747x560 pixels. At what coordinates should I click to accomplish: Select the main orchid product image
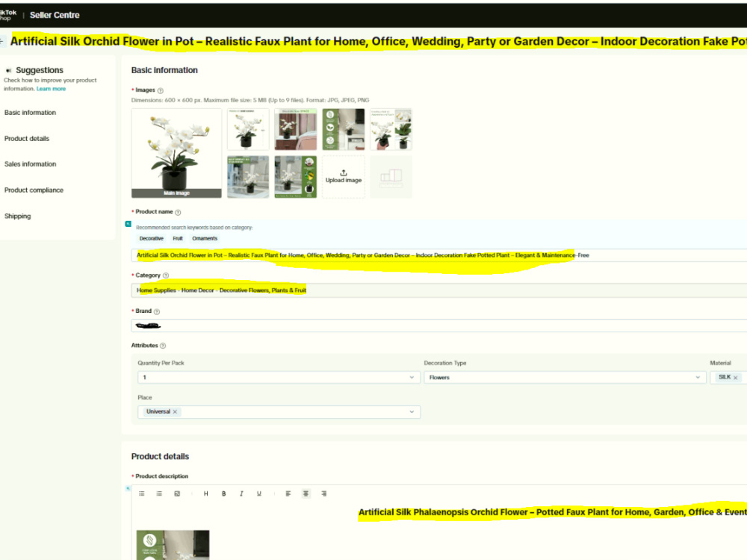click(x=176, y=153)
